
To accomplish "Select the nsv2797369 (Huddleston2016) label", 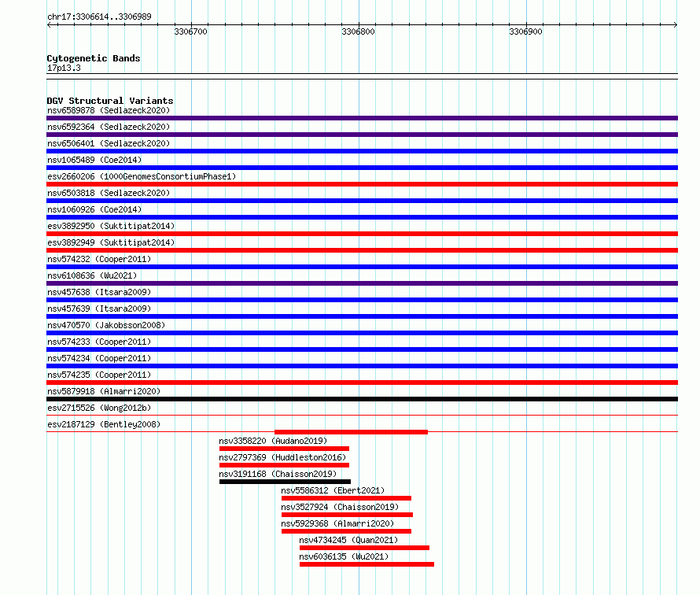I will [282, 457].
